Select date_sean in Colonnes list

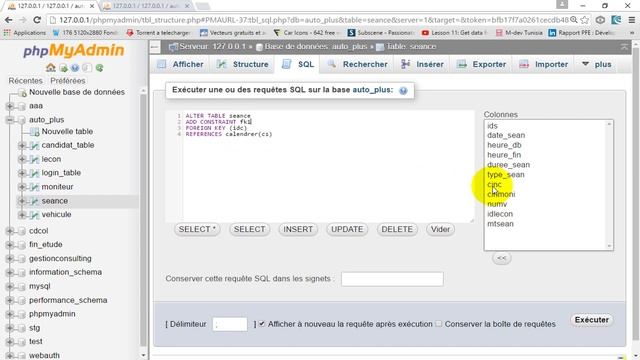pos(506,135)
